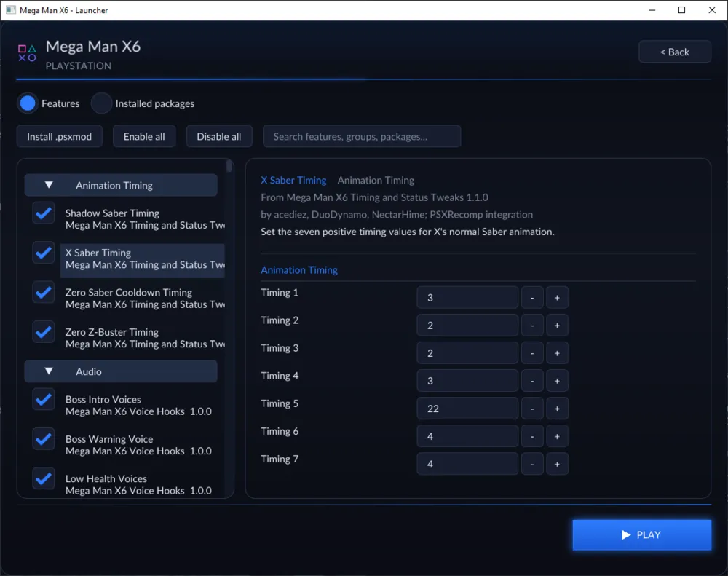Increase Timing 6 with plus button

[557, 437]
